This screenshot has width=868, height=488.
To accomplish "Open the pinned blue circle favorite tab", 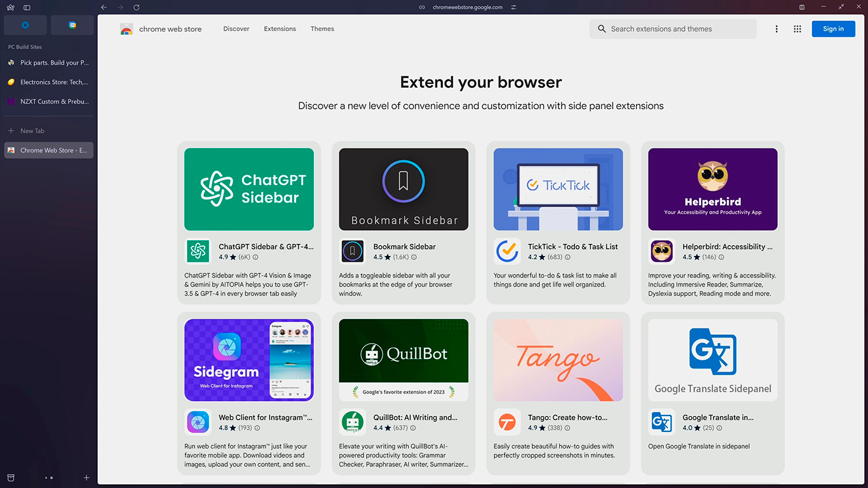I will click(25, 25).
